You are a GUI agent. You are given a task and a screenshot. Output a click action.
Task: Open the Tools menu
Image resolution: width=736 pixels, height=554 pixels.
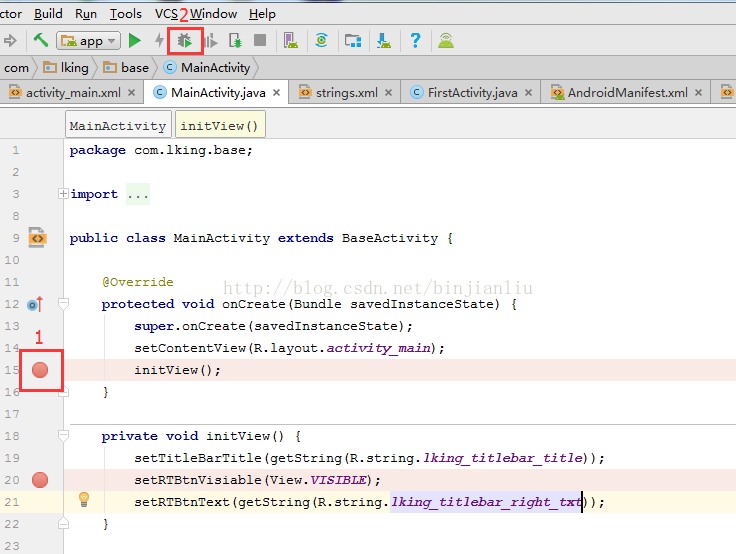point(125,14)
